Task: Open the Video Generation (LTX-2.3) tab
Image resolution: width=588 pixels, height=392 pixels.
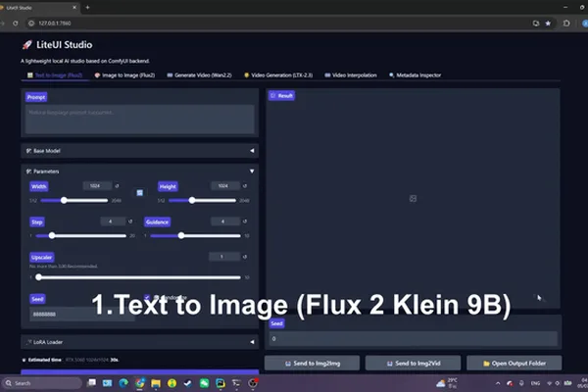Action: [278, 75]
